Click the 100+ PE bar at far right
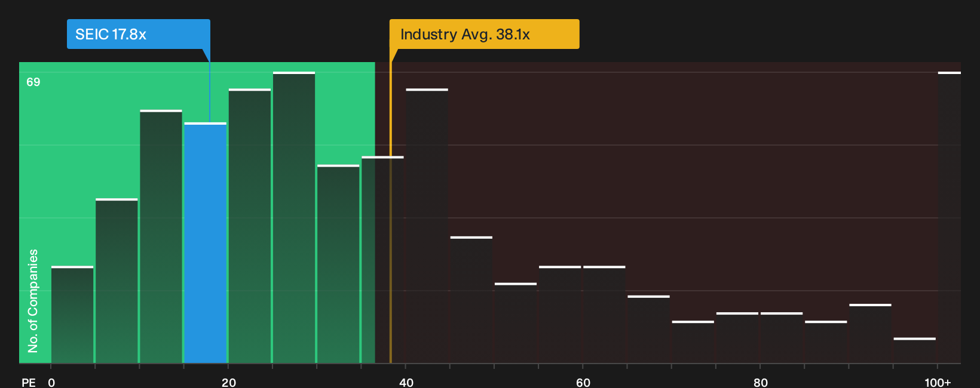The height and width of the screenshot is (388, 980). [x=950, y=218]
